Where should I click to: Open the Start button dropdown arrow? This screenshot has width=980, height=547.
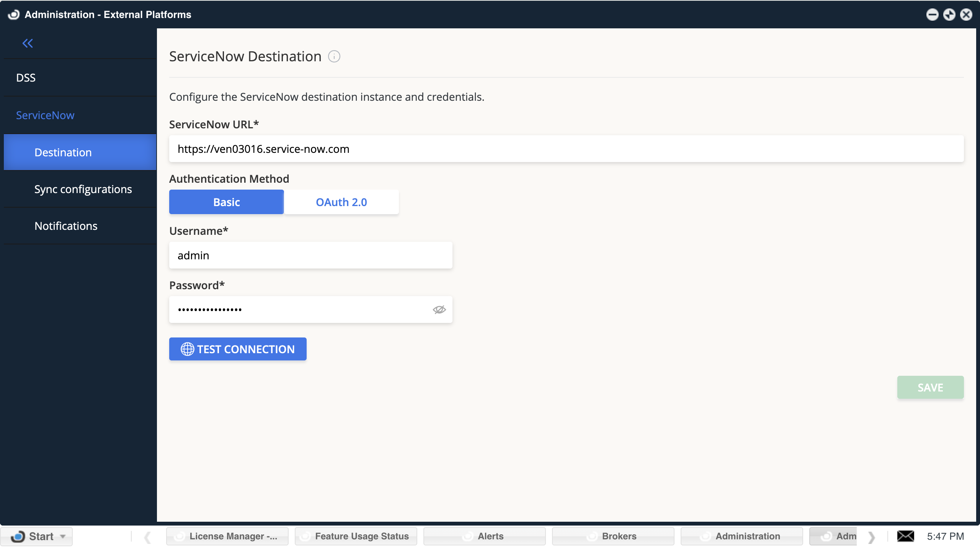[62, 536]
